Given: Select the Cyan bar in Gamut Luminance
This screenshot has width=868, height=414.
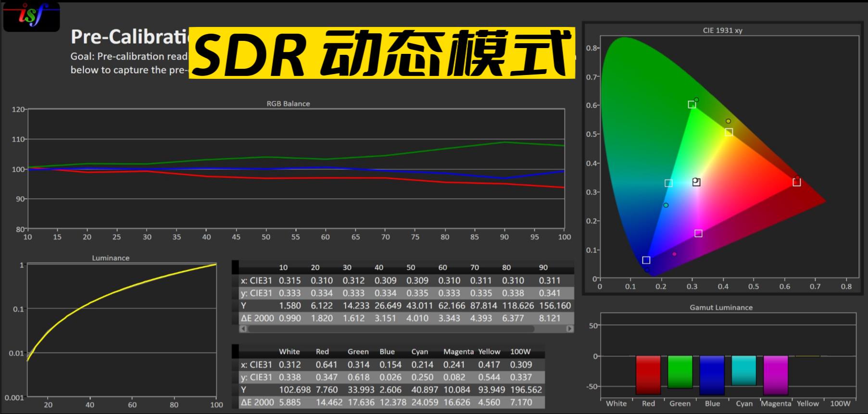Looking at the screenshot, I should [743, 370].
